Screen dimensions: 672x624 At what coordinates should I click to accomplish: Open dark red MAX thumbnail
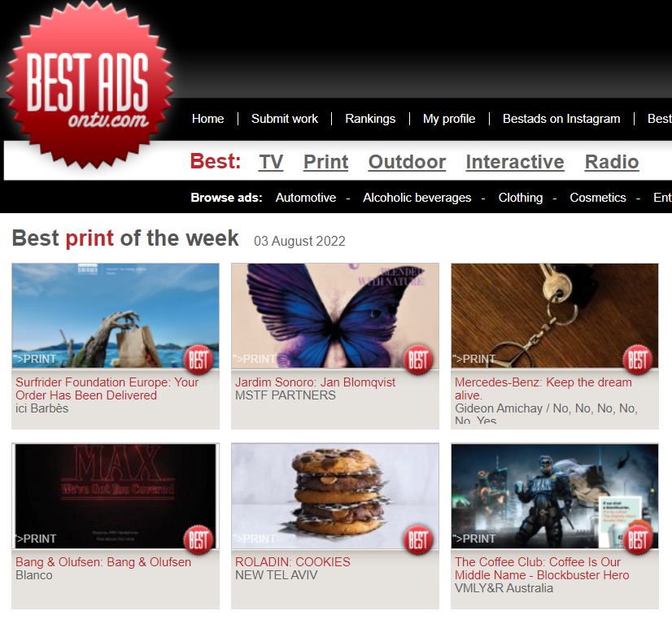click(x=116, y=495)
